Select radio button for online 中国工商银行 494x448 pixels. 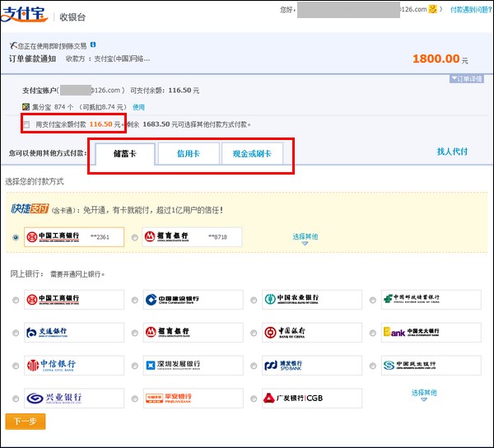tap(16, 301)
